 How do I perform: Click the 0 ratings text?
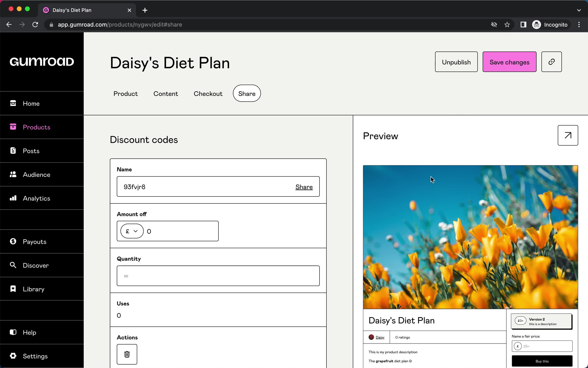[402, 337]
